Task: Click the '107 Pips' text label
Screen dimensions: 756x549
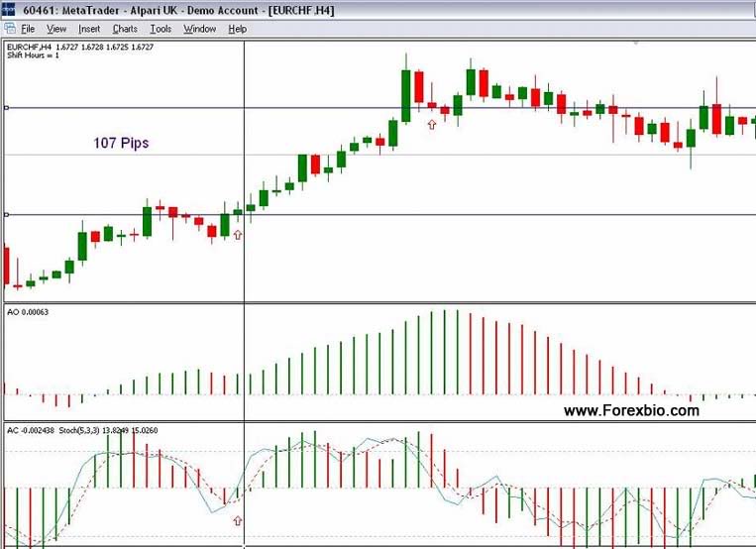Action: 121,143
